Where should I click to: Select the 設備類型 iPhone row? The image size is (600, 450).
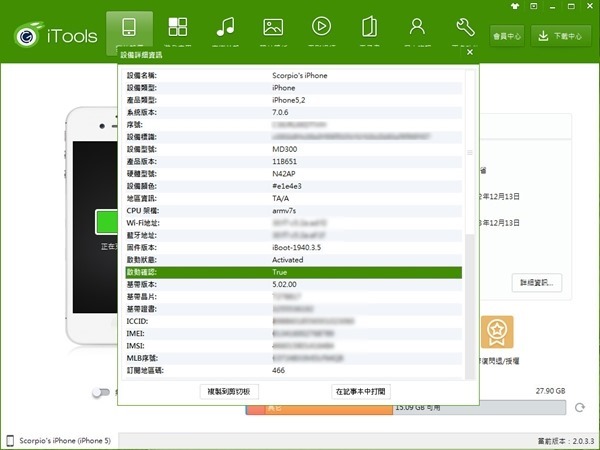pos(293,88)
